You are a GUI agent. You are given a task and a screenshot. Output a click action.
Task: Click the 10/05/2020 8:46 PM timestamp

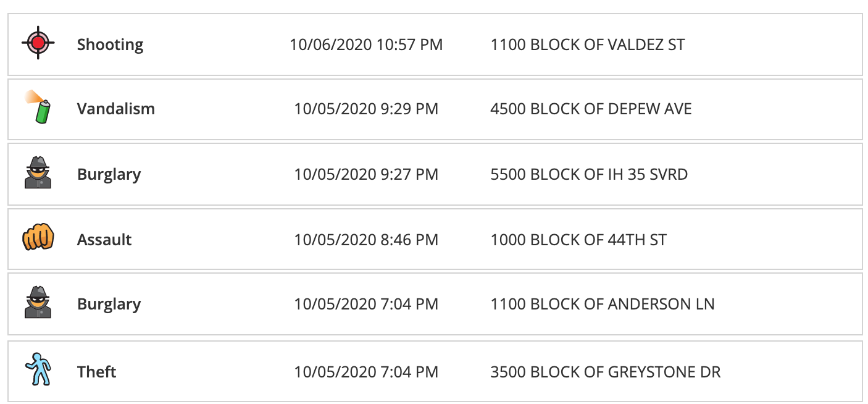click(366, 240)
